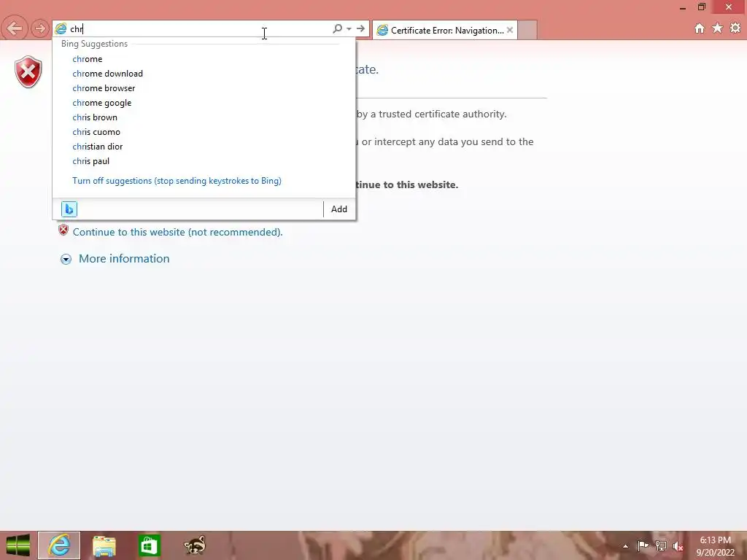The image size is (747, 560).
Task: Click Continue to this website (not recommended)
Action: click(x=178, y=233)
